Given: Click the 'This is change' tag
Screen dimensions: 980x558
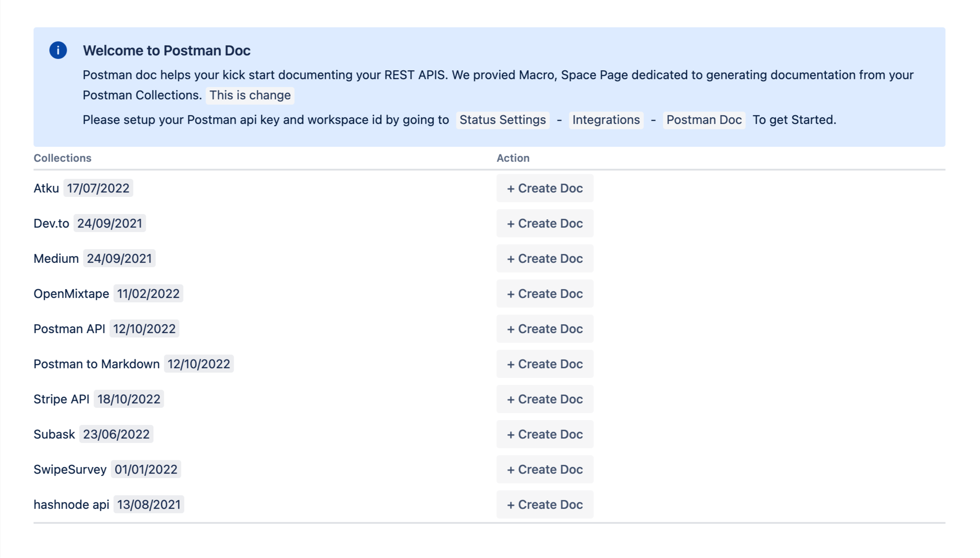Looking at the screenshot, I should click(x=250, y=95).
